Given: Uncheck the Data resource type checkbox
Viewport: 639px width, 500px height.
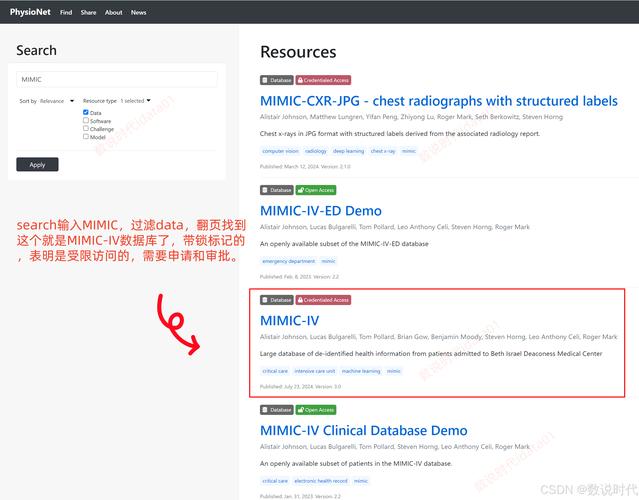Looking at the screenshot, I should coord(86,113).
